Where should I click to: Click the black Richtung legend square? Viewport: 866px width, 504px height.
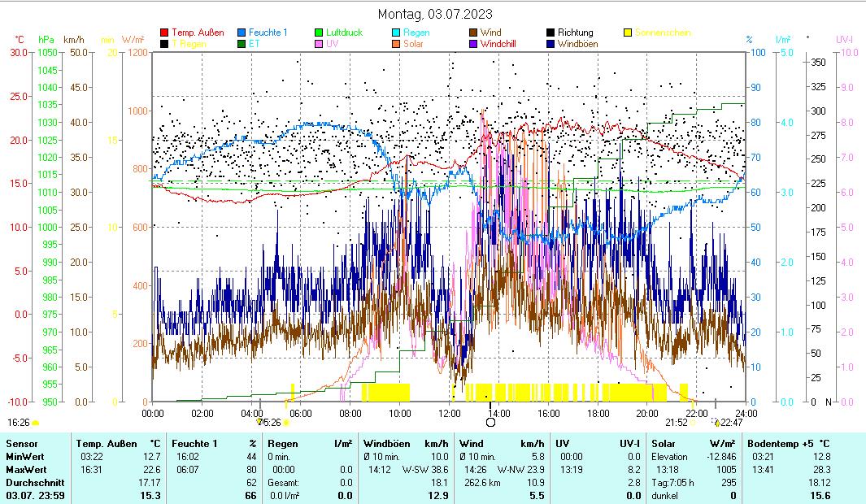550,33
